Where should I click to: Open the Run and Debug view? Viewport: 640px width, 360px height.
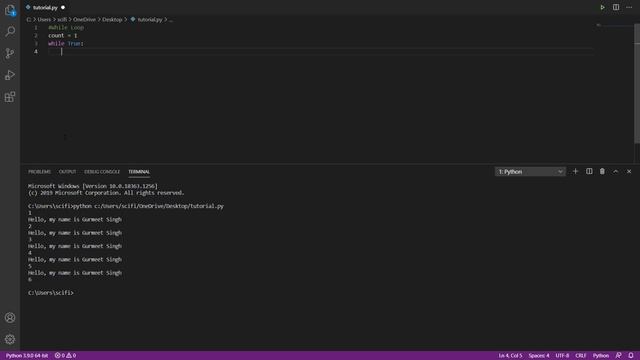(x=10, y=75)
